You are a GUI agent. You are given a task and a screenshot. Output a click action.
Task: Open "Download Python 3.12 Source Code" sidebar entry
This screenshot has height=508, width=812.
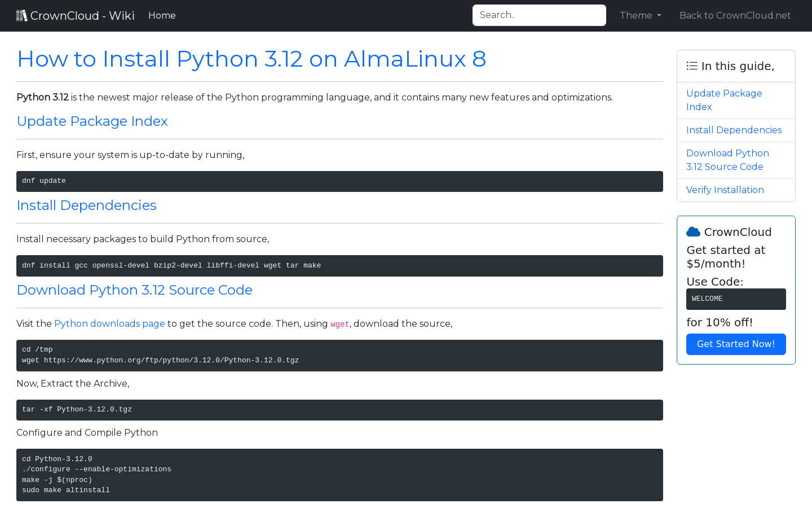pos(727,160)
